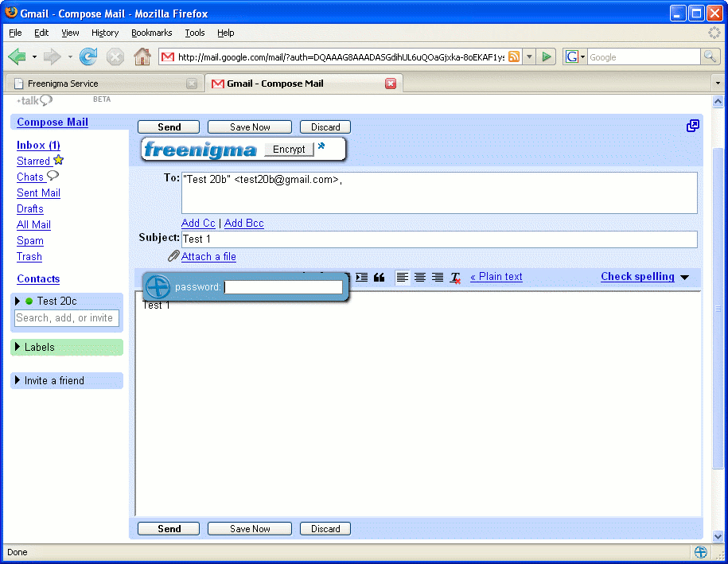Switch to the Freenigma Service tab

pyautogui.click(x=105, y=84)
